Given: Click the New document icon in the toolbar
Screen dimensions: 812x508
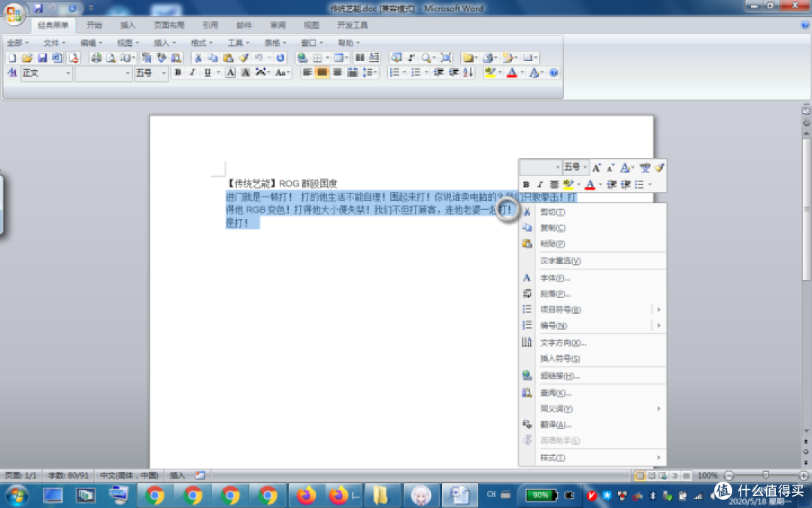Looking at the screenshot, I should 12,57.
